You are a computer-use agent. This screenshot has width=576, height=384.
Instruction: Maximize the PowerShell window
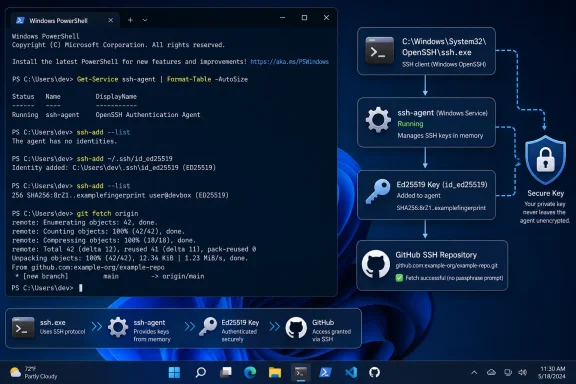[x=304, y=18]
